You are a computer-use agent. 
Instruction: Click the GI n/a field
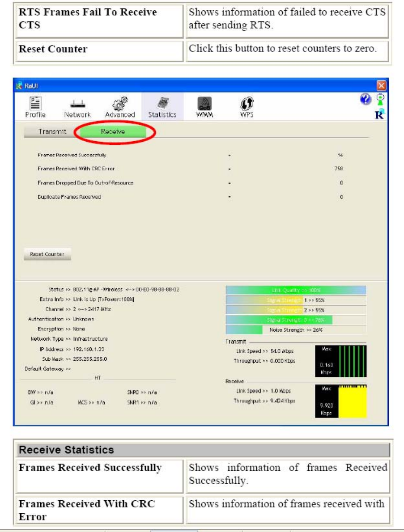click(41, 402)
